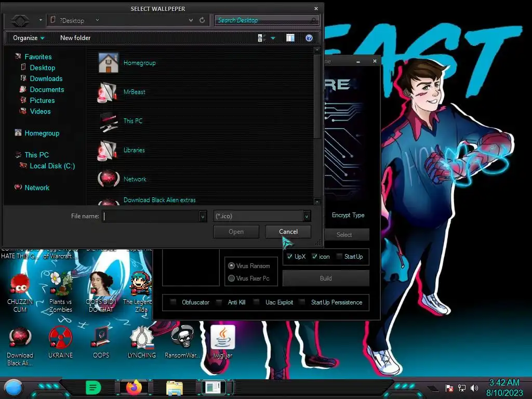Select Downloads in the navigation pane
Viewport: 532px width, 399px height.
point(46,78)
